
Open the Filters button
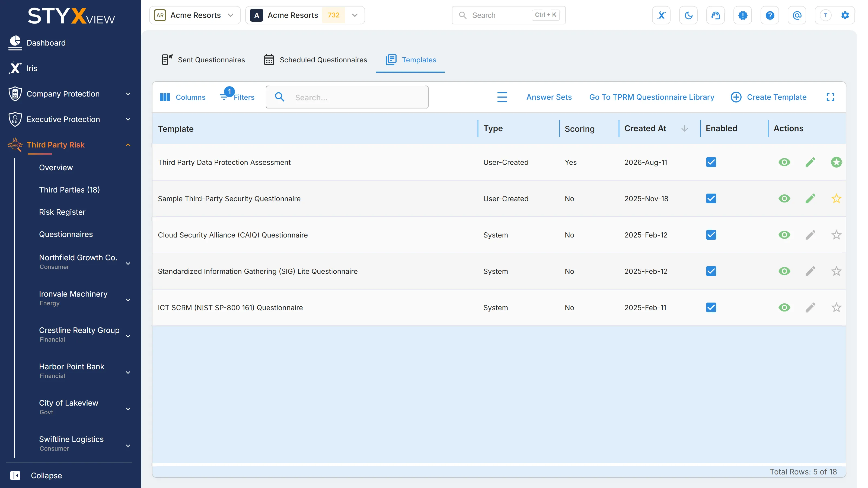tap(237, 97)
